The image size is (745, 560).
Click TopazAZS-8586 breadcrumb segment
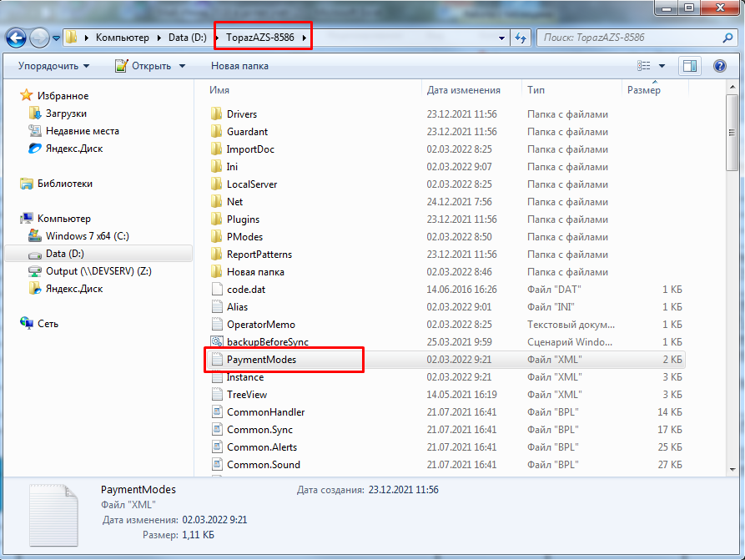pos(260,38)
